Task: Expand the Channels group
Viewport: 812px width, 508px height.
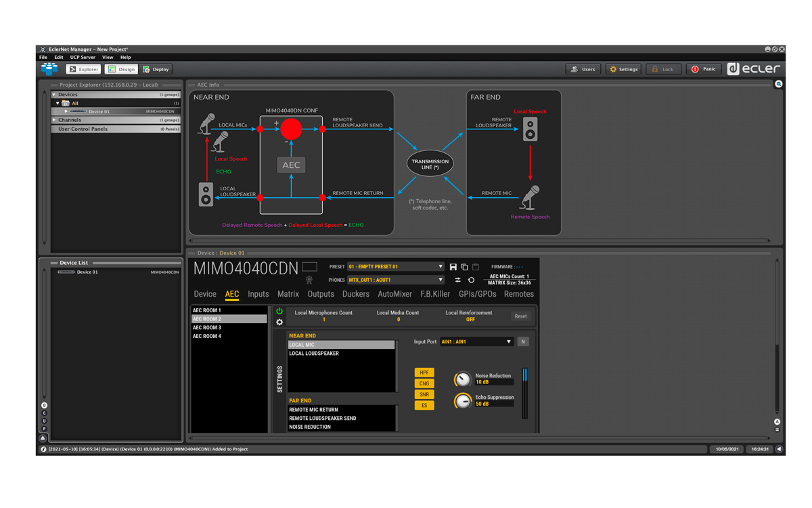Action: point(55,120)
